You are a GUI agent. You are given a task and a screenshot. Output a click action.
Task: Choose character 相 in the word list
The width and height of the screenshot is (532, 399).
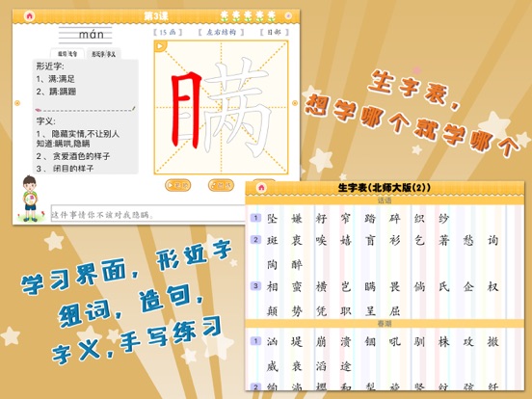click(x=272, y=286)
